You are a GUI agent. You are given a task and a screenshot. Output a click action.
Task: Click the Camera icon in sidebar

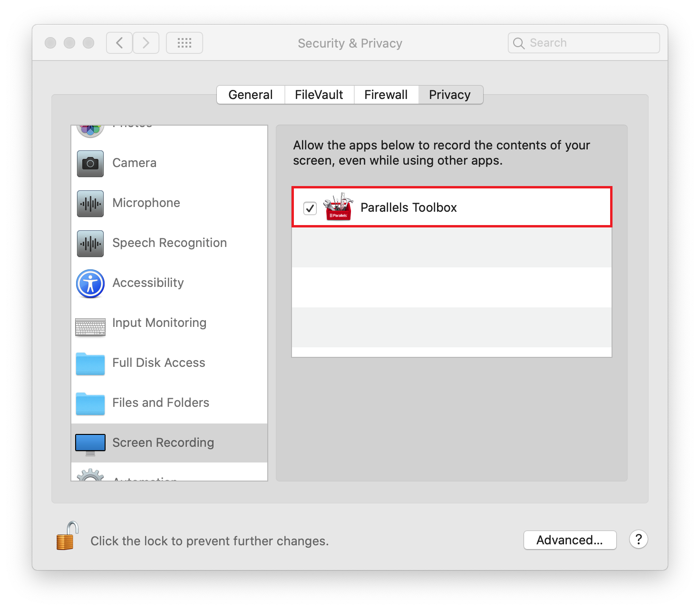[x=90, y=164]
